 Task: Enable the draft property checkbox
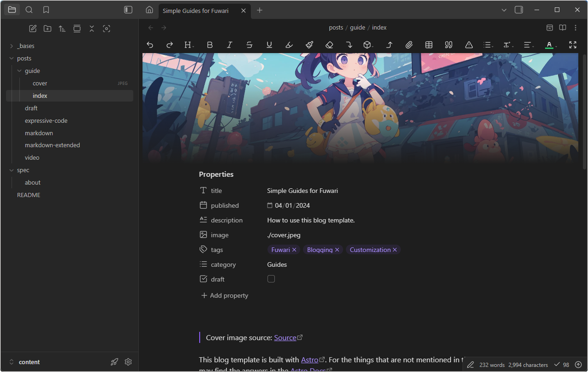tap(271, 279)
